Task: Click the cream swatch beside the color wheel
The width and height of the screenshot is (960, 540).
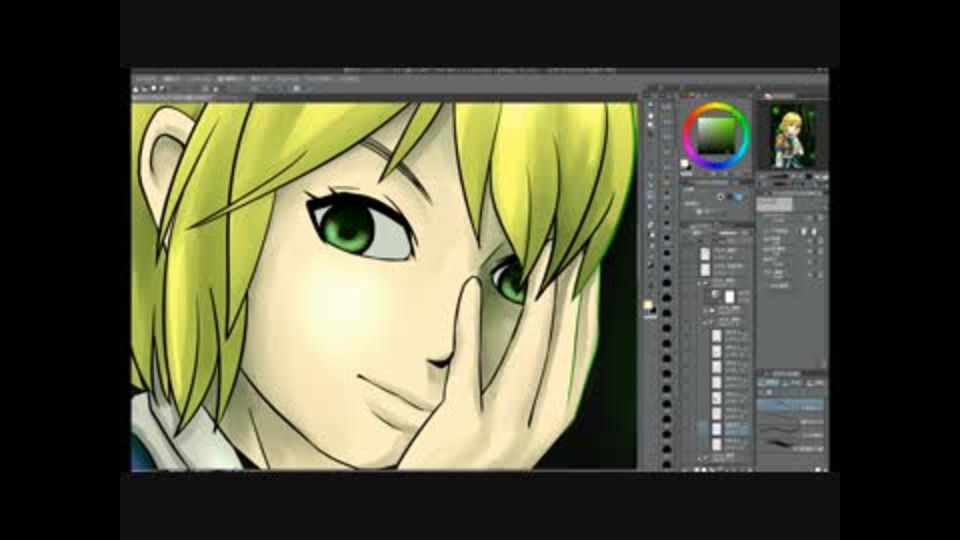Action: pos(684,163)
